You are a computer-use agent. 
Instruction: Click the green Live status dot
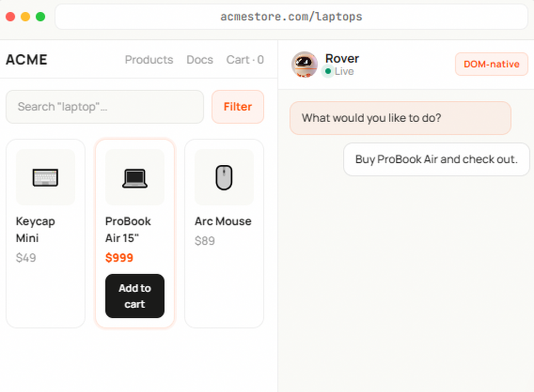tap(327, 71)
